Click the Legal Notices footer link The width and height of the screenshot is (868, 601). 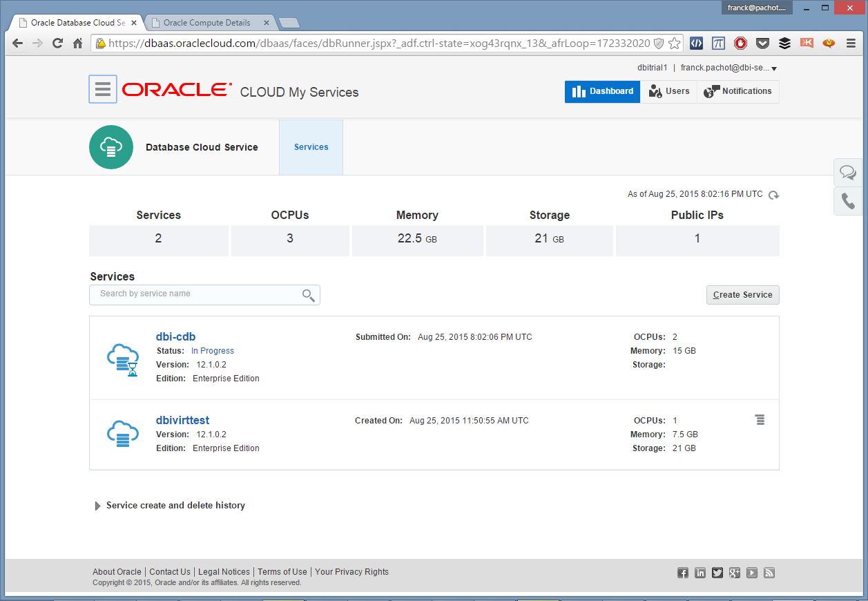click(224, 572)
